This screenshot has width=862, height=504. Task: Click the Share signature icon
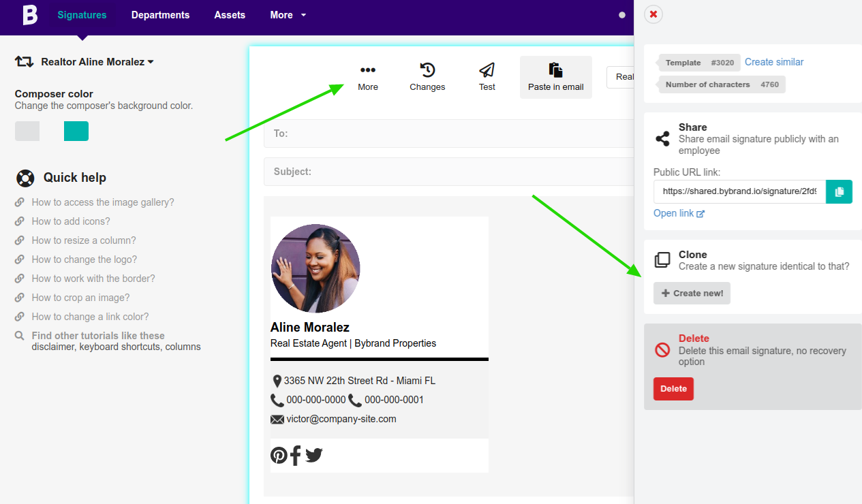coord(662,137)
